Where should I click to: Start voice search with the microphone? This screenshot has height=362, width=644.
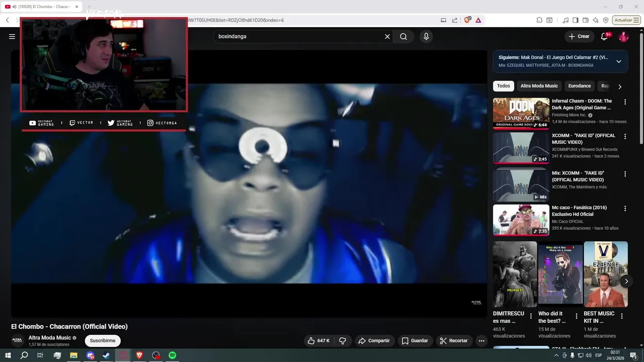pos(426,37)
